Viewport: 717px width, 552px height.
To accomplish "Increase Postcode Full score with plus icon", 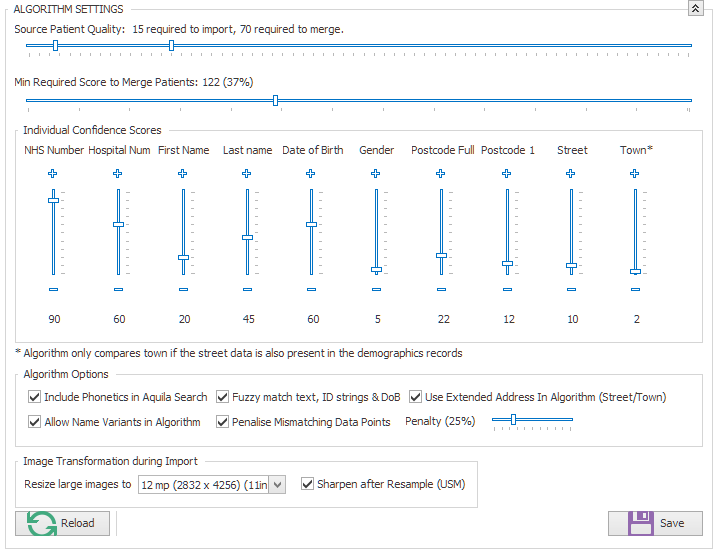I will click(440, 173).
